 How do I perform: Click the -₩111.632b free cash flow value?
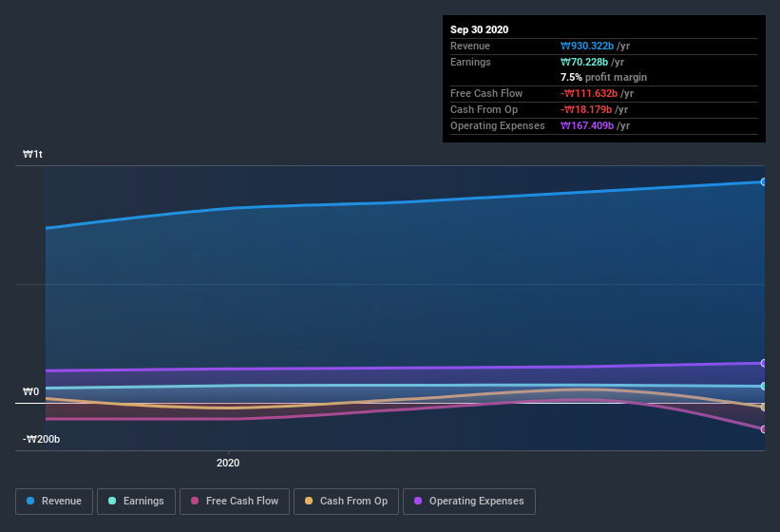point(589,93)
